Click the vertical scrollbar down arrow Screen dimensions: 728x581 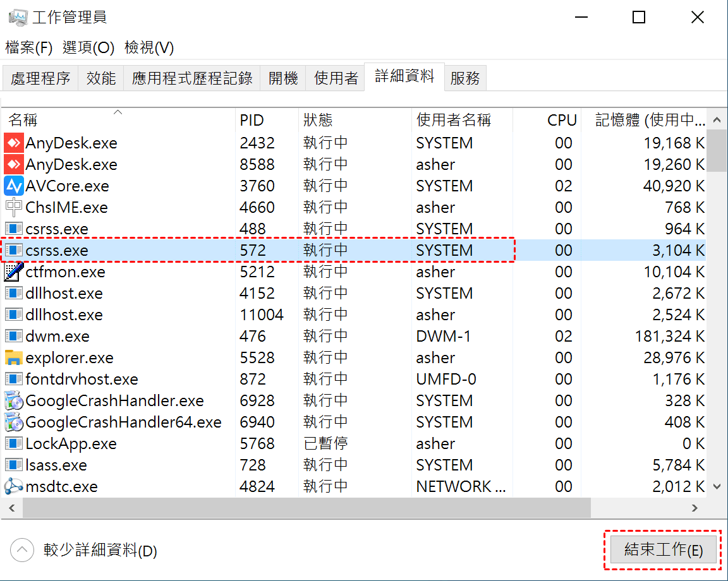coord(717,487)
